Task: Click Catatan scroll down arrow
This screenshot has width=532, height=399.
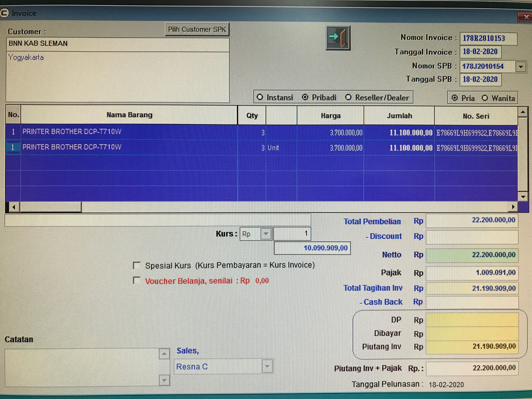Action: [x=164, y=380]
